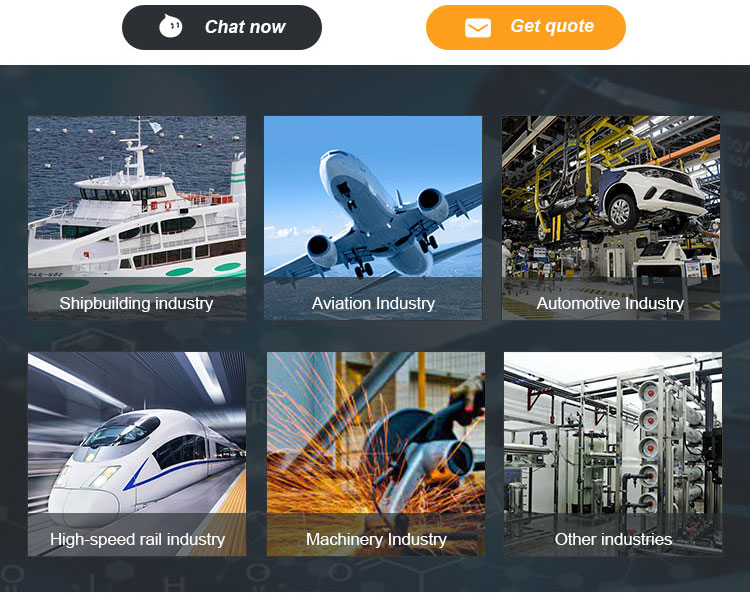Image resolution: width=750 pixels, height=595 pixels.
Task: Open the Chat now button
Action: coord(222,27)
